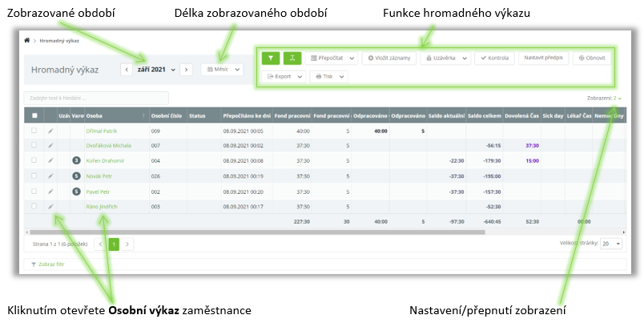Click the edit pencil for Dřímal Patrik
This screenshot has height=323, width=644.
50,130
